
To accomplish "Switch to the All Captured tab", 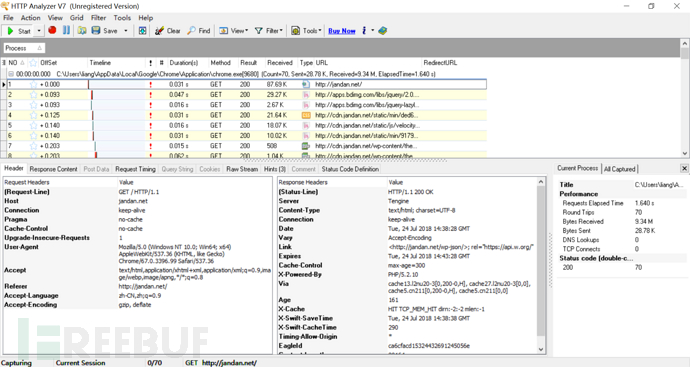I will click(x=620, y=169).
